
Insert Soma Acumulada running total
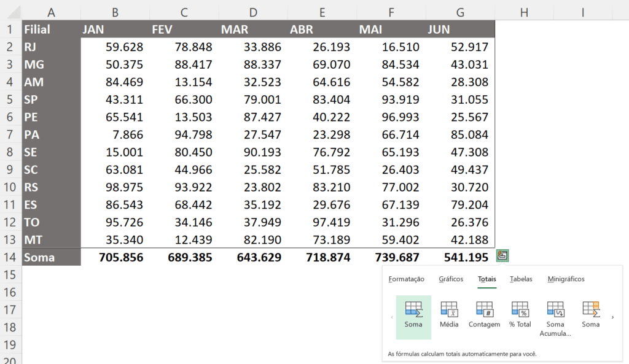click(555, 319)
